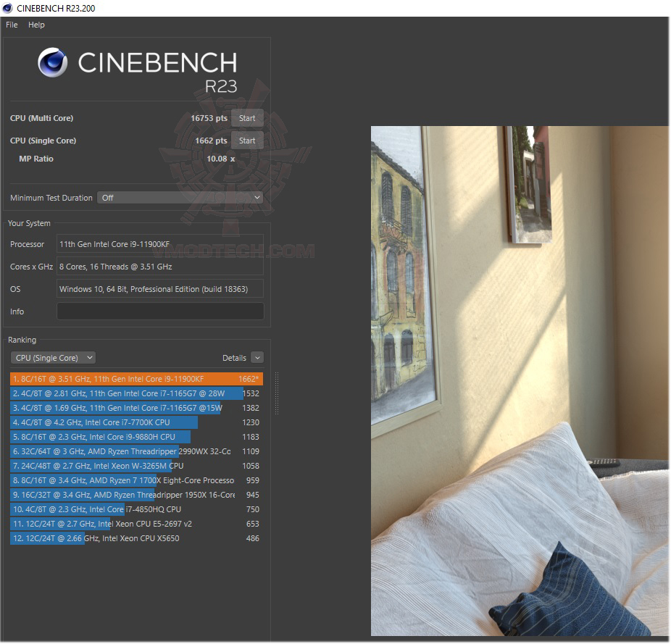Image resolution: width=671 pixels, height=644 pixels.
Task: Click the Cinebench sphere logo
Action: [x=53, y=62]
